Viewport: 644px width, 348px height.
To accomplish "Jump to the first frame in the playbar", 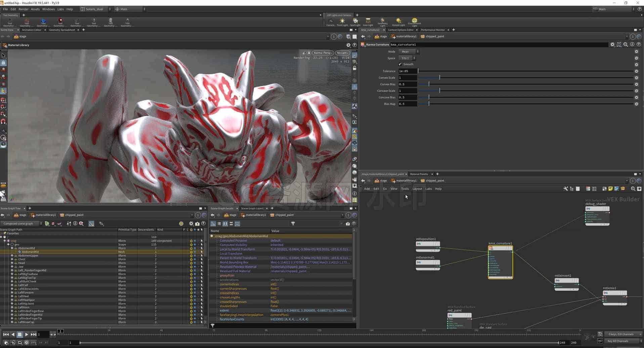I will tap(6, 334).
